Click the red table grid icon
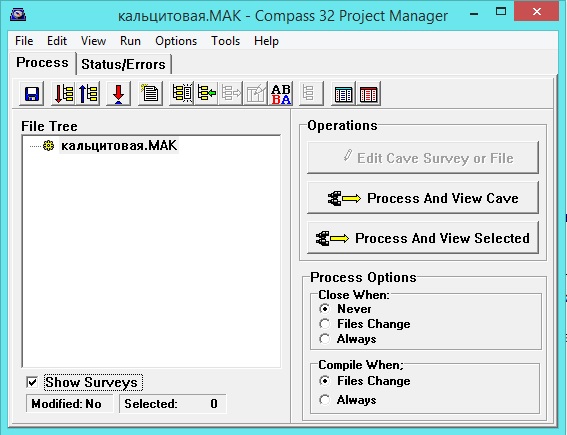Image resolution: width=567 pixels, height=435 pixels. [x=368, y=94]
